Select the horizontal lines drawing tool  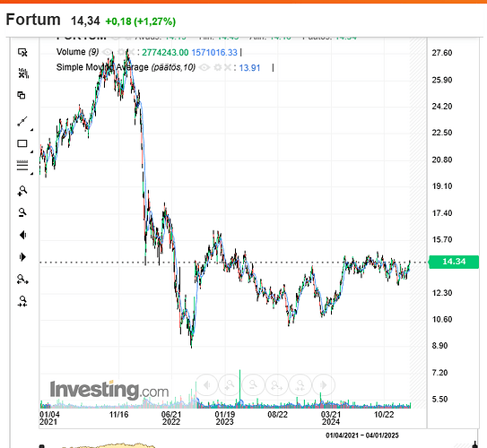coord(22,166)
